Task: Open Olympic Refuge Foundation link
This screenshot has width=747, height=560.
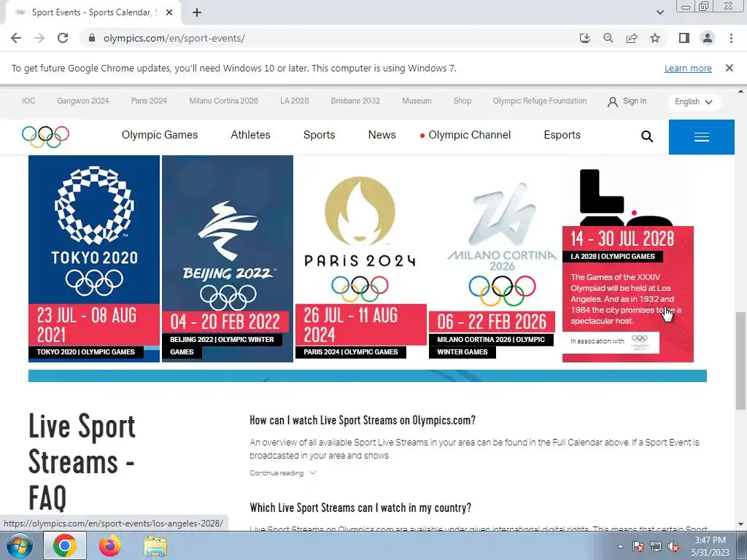Action: point(540,101)
